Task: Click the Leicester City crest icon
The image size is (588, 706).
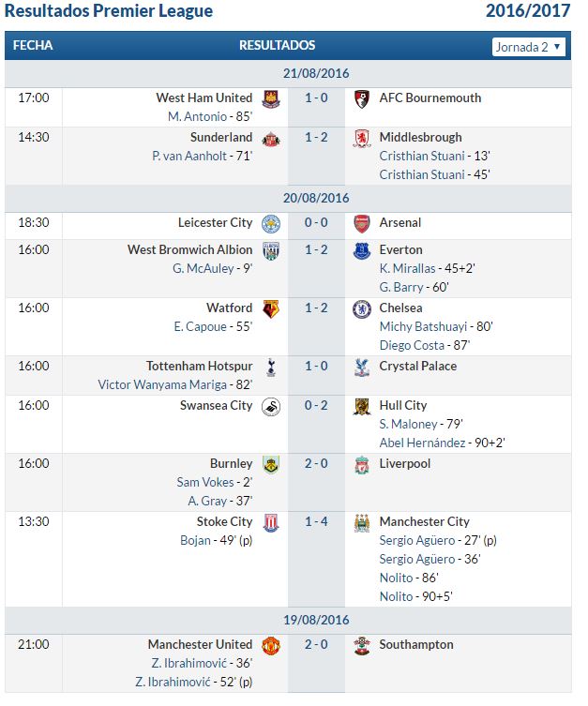Action: click(x=271, y=223)
